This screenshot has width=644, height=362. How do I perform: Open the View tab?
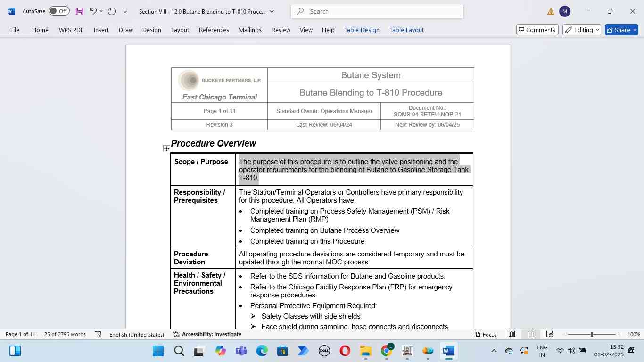point(306,30)
